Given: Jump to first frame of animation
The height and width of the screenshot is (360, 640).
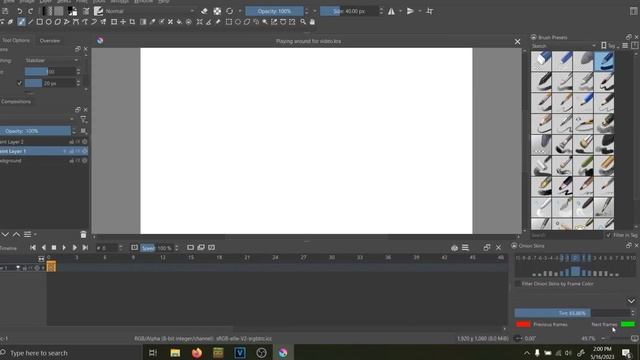Looking at the screenshot, I should 33,247.
